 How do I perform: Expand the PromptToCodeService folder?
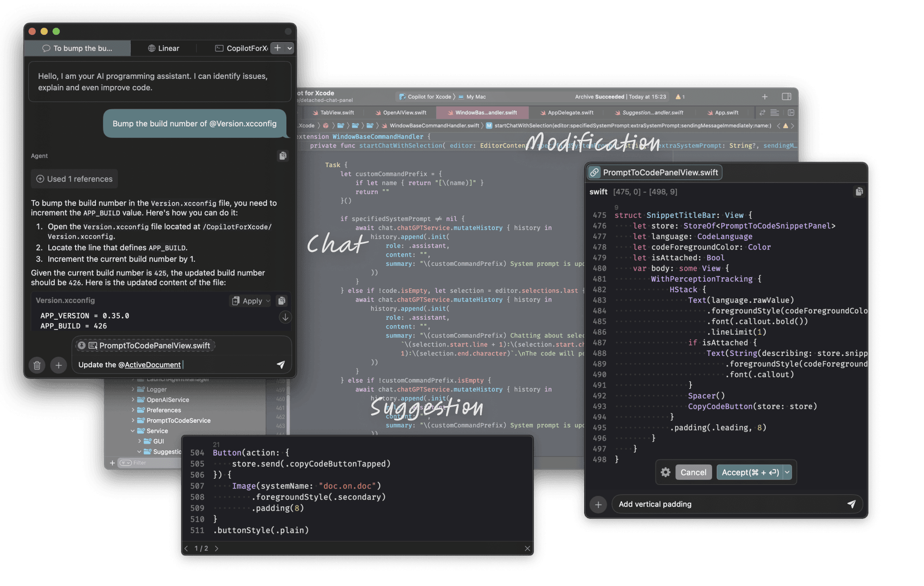click(x=133, y=420)
